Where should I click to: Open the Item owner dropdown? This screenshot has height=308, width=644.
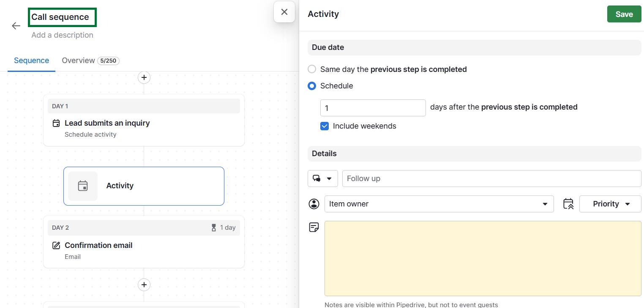click(x=439, y=204)
